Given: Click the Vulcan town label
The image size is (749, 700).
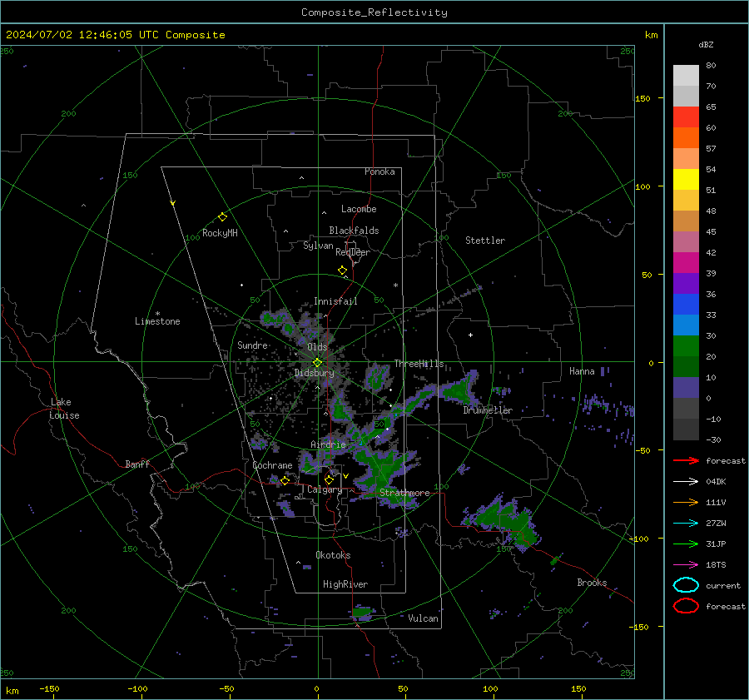Looking at the screenshot, I should [423, 618].
